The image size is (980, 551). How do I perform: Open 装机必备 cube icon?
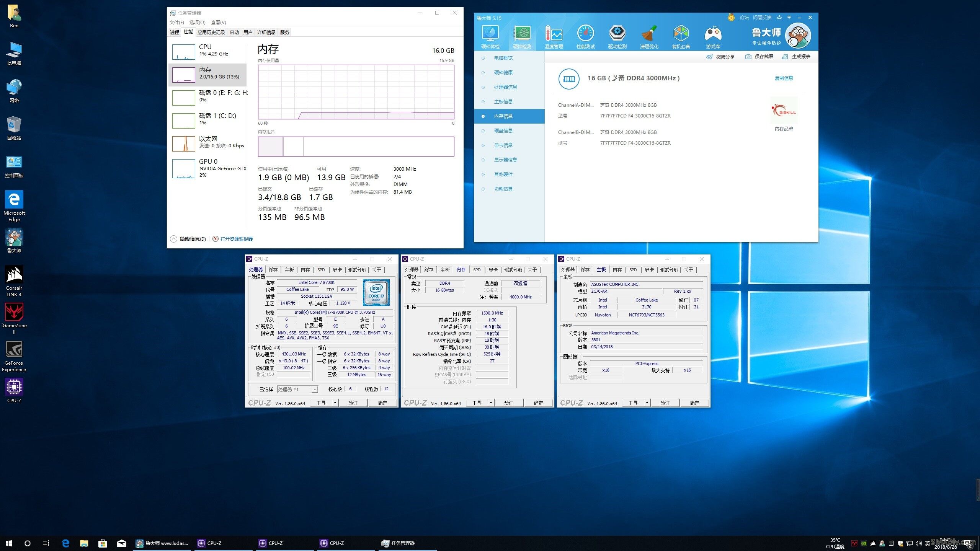(x=681, y=36)
